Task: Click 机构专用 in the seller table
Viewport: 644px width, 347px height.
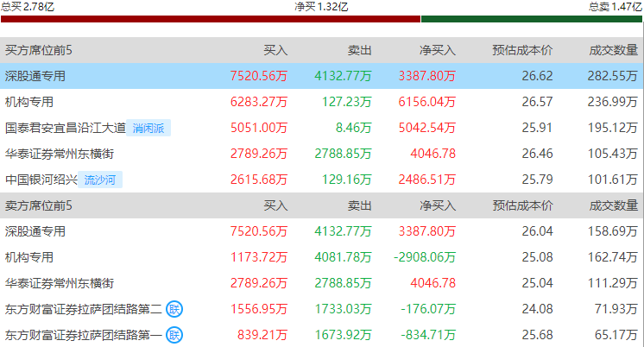Action: pos(29,257)
